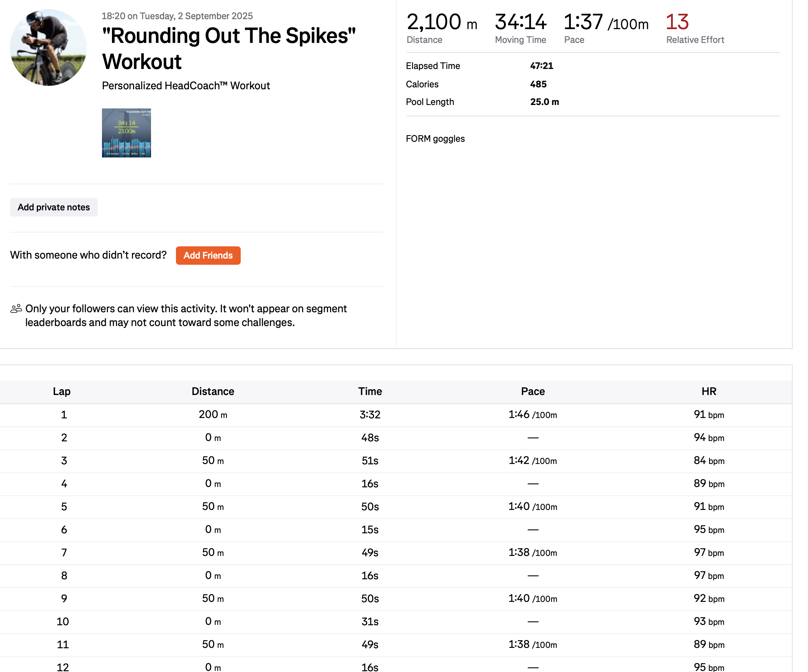Image resolution: width=808 pixels, height=672 pixels.
Task: Click the Time column header
Action: tap(370, 391)
